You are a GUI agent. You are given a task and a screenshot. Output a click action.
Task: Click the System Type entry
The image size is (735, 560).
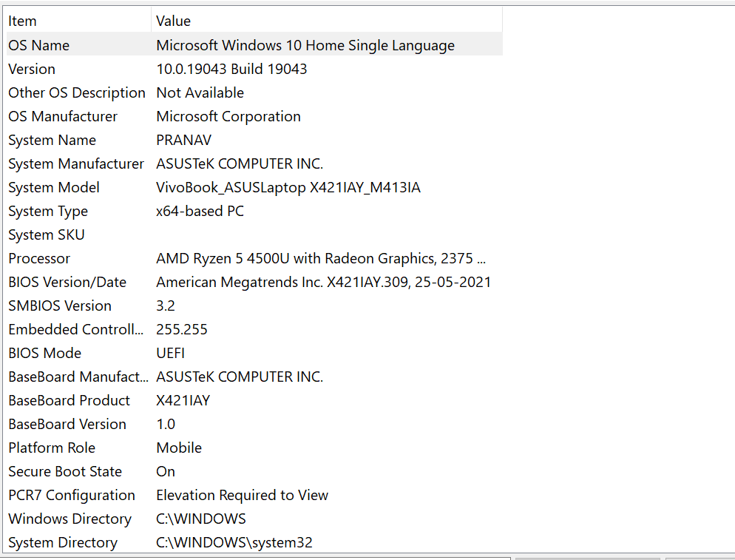pos(48,211)
